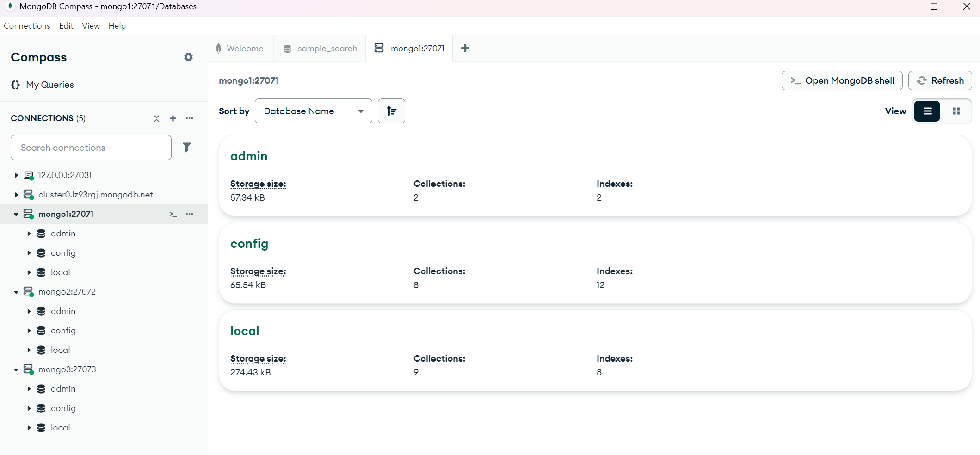Open a new tab with plus icon
Image resolution: width=980 pixels, height=455 pixels.
pos(465,48)
